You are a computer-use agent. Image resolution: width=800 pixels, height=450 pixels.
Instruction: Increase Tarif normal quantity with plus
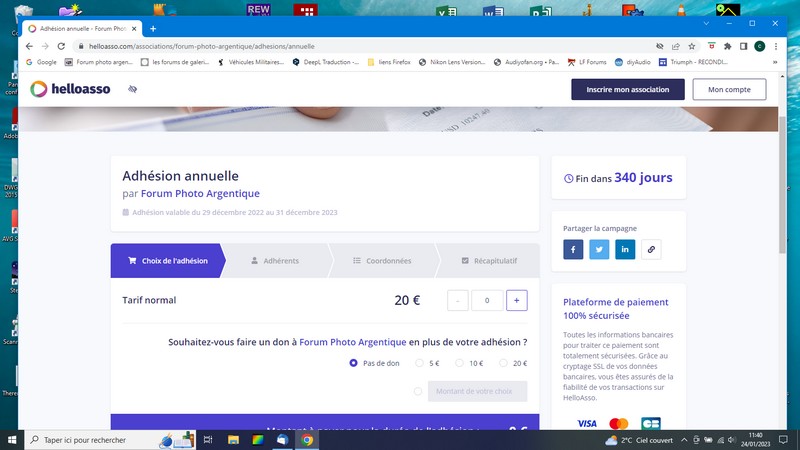(x=516, y=301)
